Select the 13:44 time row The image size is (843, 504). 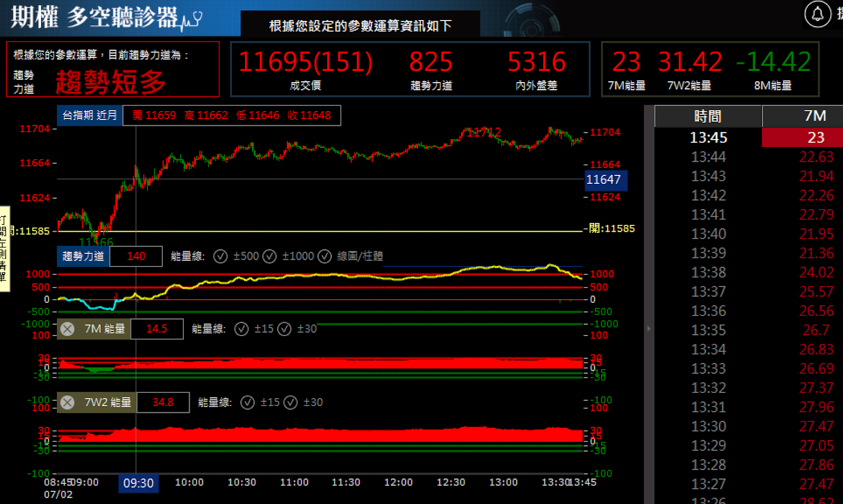pos(708,157)
